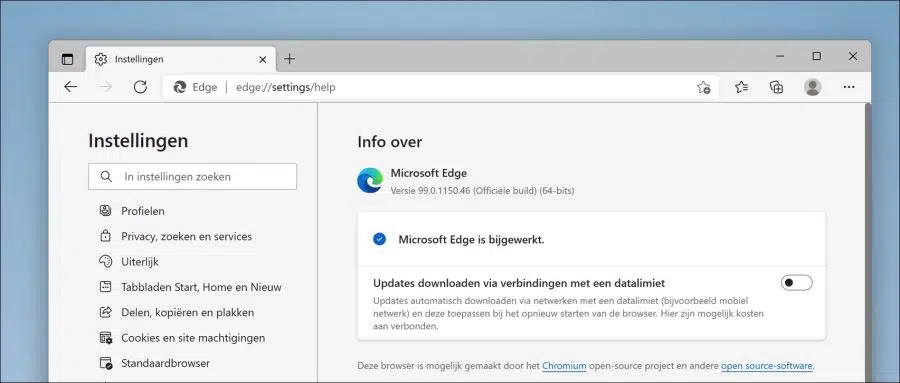Minimize the Edge window
900x383 pixels.
click(780, 56)
